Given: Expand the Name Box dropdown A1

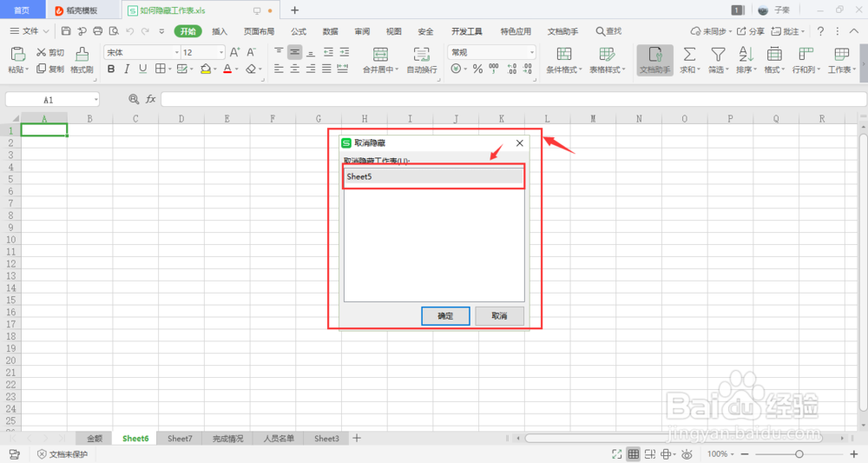Looking at the screenshot, I should [95, 100].
